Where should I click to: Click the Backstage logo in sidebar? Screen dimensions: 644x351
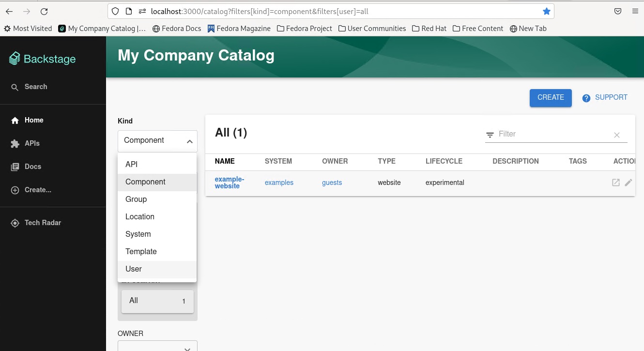[x=43, y=59]
